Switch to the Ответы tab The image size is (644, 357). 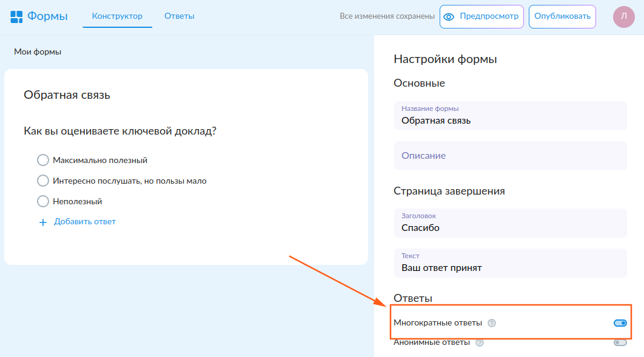pyautogui.click(x=179, y=16)
